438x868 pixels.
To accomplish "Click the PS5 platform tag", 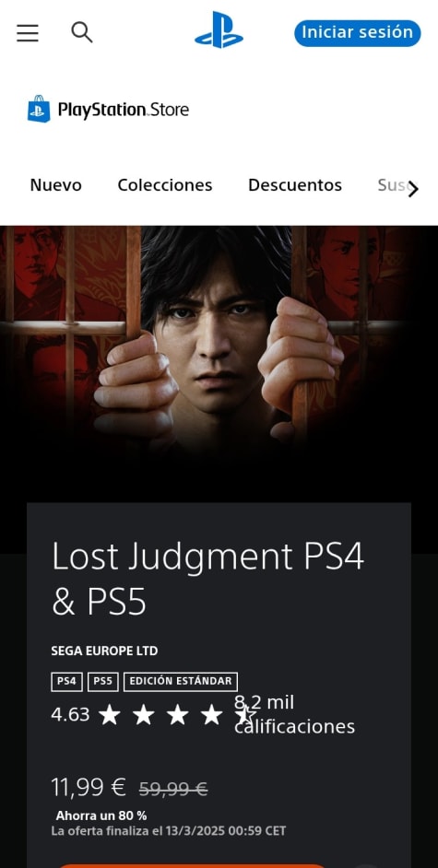I will coord(103,682).
